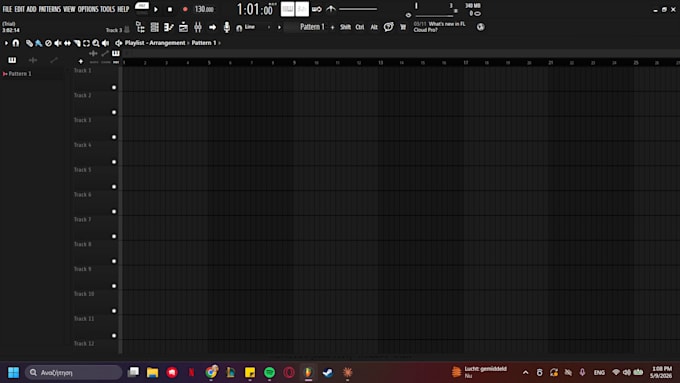The height and width of the screenshot is (383, 680).
Task: Select the playlist Zoom tool
Action: coord(96,43)
